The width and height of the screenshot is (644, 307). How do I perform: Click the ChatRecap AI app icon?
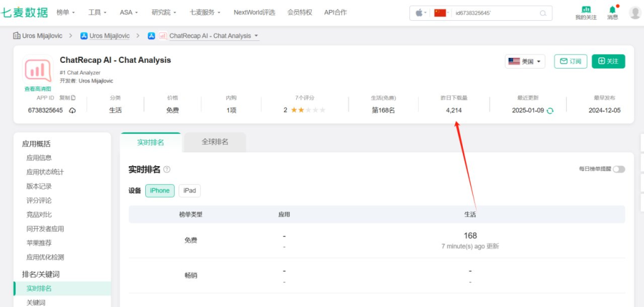(38, 69)
